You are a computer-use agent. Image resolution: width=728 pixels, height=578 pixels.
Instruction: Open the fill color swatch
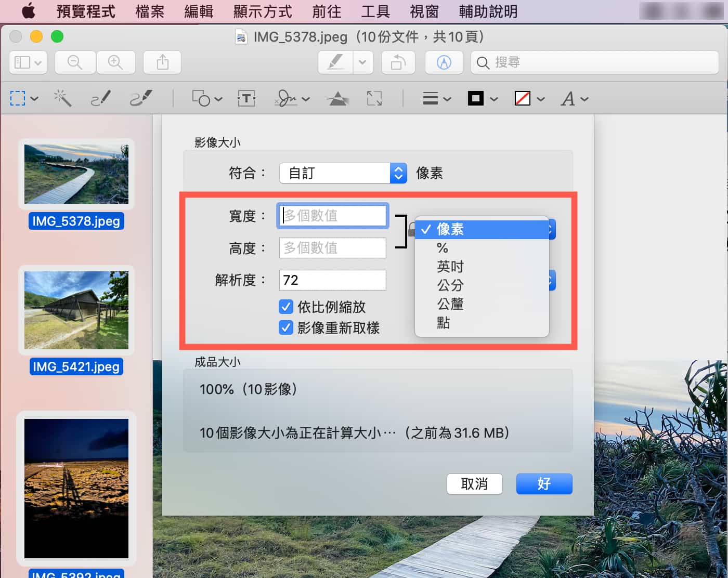(529, 98)
